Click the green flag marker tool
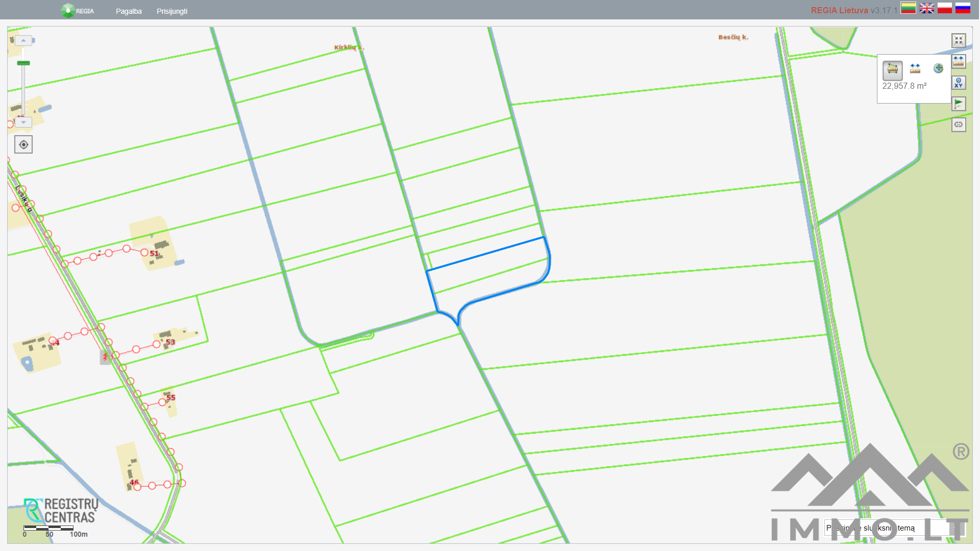 [958, 104]
